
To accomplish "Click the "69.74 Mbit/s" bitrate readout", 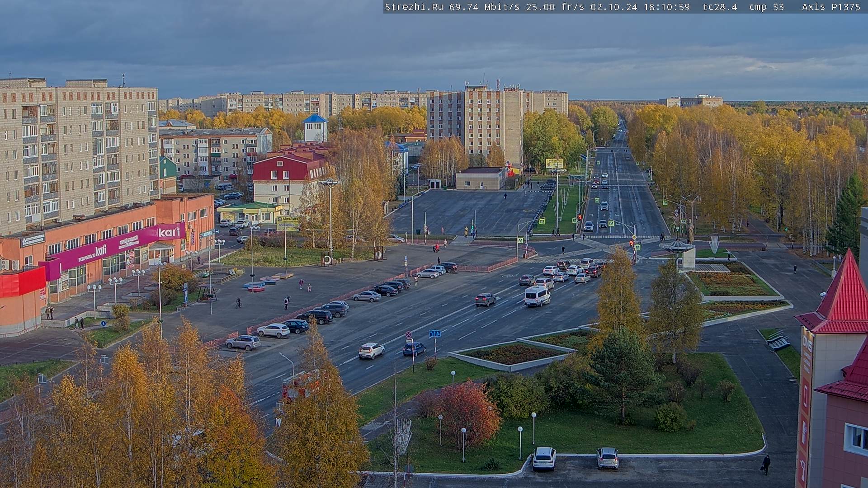I will [484, 7].
